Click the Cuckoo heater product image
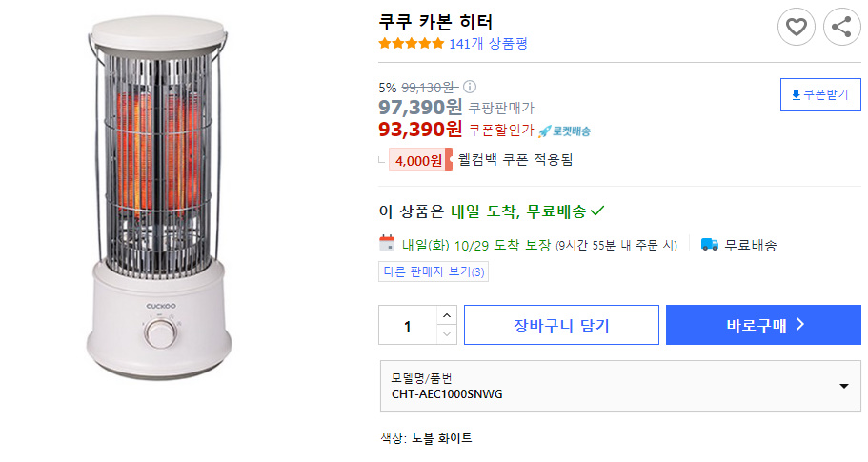868x462 pixels. 159,199
